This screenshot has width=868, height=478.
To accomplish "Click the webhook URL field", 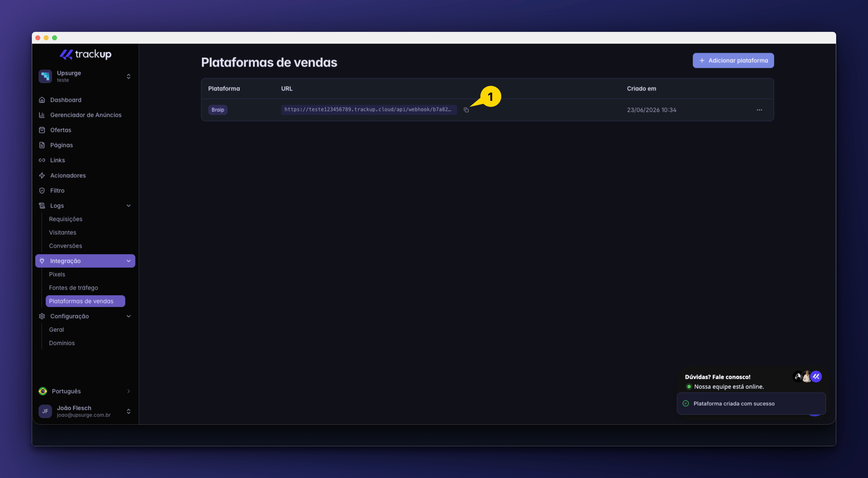I will [369, 110].
